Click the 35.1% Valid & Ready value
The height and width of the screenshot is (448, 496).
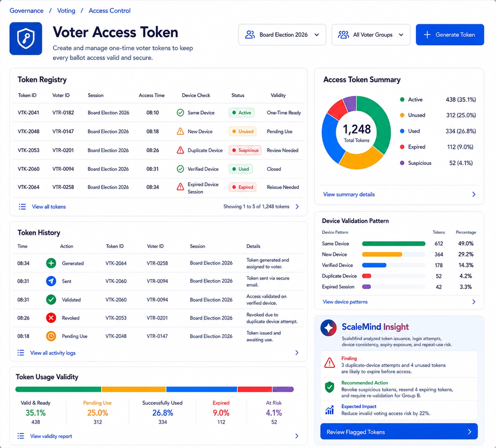pyautogui.click(x=35, y=413)
